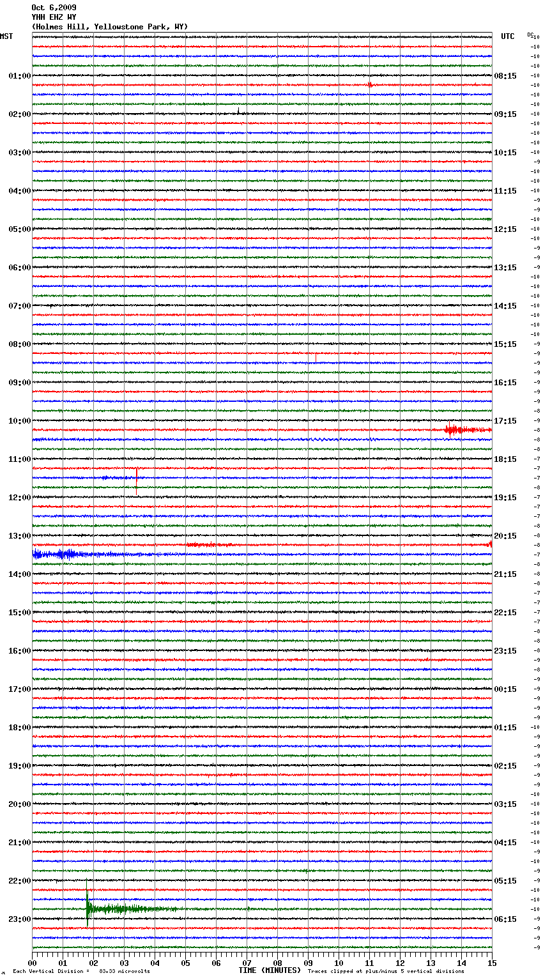The height and width of the screenshot is (980, 543).
Task: Select the 02:00 MST row label
Action: 20,114
